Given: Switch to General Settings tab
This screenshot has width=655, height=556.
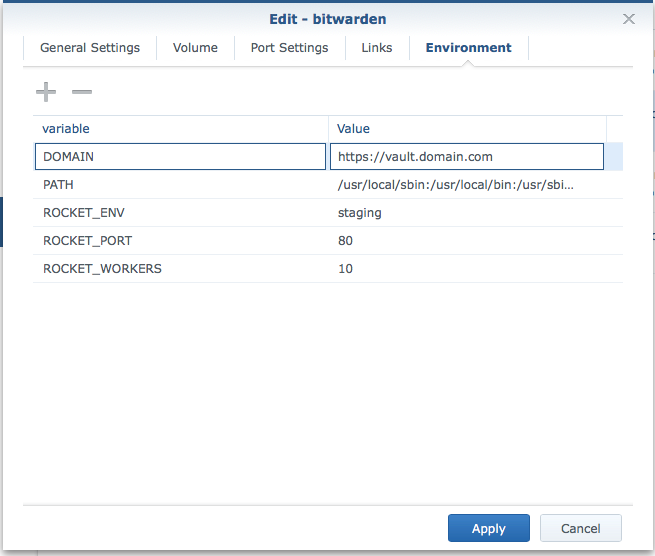Looking at the screenshot, I should [x=90, y=48].
